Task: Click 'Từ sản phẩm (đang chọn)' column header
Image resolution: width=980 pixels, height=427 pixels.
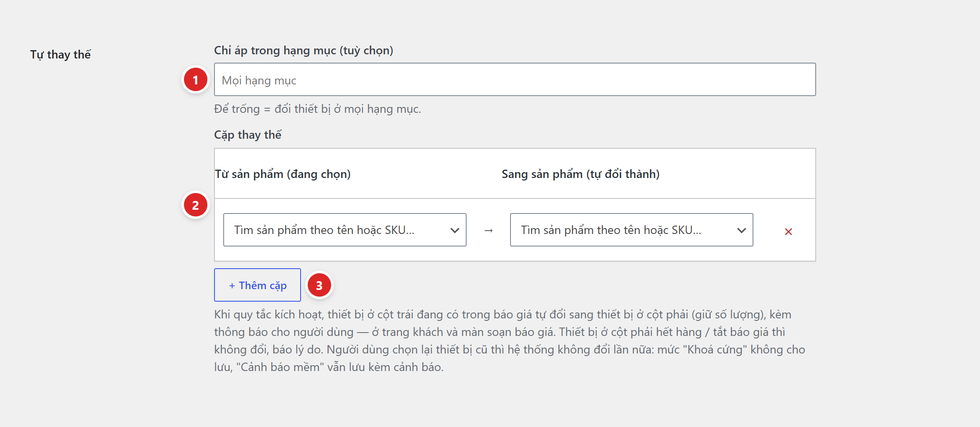Action: (x=283, y=174)
